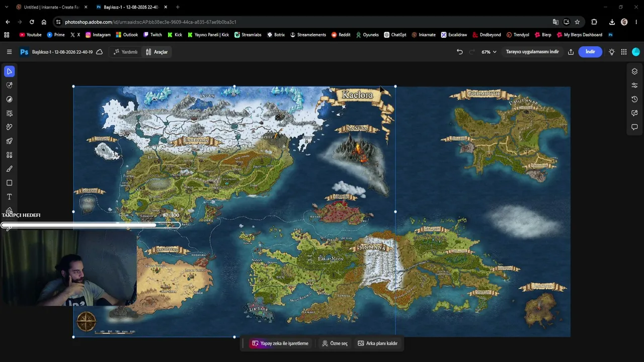Switch to Yardımlı mode
This screenshot has width=644, height=362.
point(125,52)
